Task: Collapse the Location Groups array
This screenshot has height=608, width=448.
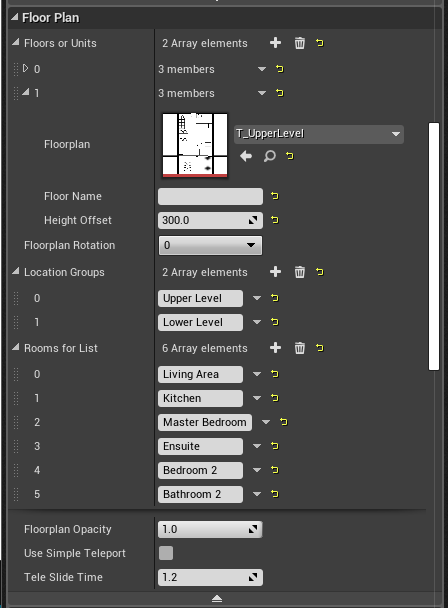Action: pos(16,271)
